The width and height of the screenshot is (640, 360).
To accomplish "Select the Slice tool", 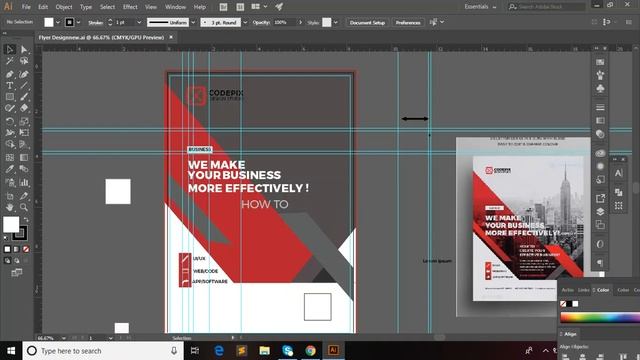I will pos(24,196).
